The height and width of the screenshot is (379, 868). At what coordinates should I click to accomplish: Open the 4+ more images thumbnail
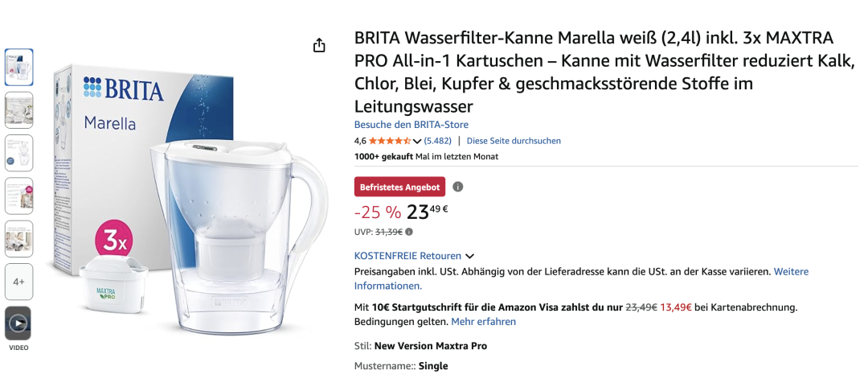point(18,282)
